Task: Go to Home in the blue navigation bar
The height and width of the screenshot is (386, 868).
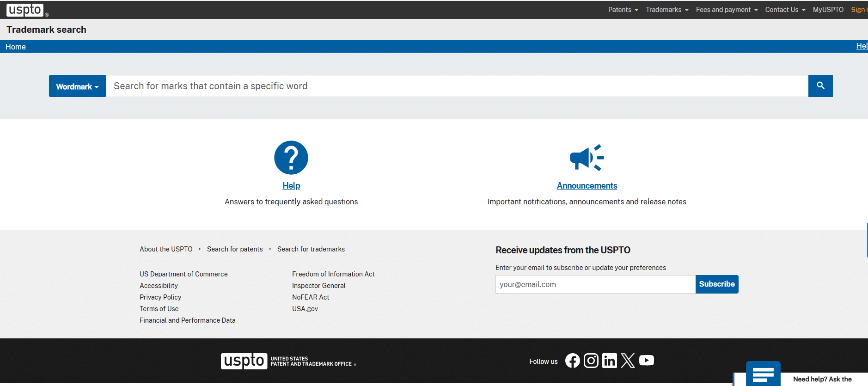Action: [16, 47]
